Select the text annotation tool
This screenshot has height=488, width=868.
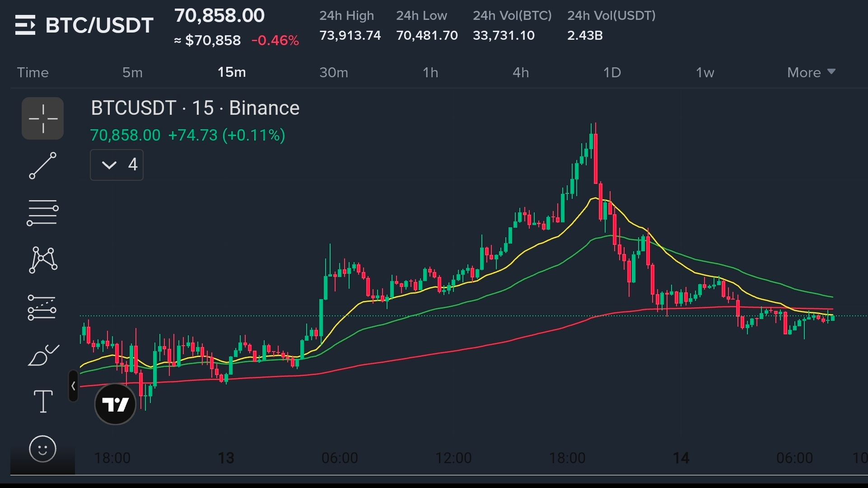click(43, 401)
